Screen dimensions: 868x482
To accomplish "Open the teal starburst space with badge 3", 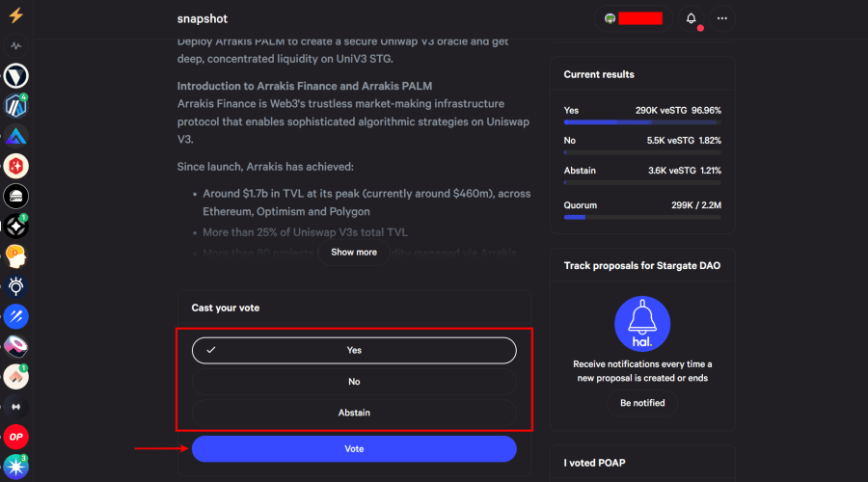I will pyautogui.click(x=16, y=467).
